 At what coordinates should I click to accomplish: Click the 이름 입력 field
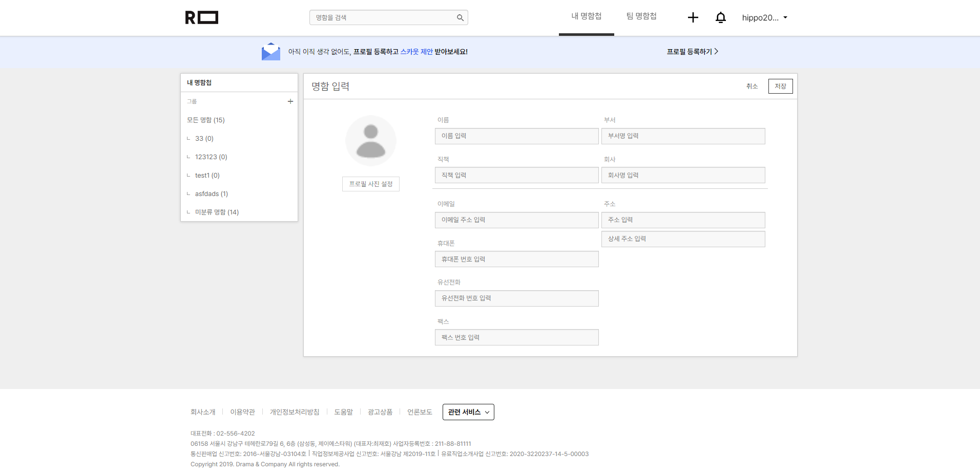(x=517, y=136)
